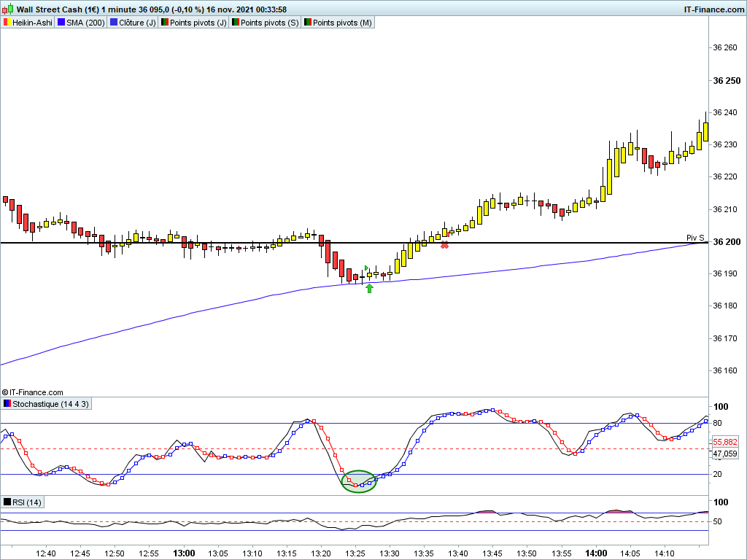Open the Heikin-Ashi indicator label
The image size is (747, 560).
27,23
